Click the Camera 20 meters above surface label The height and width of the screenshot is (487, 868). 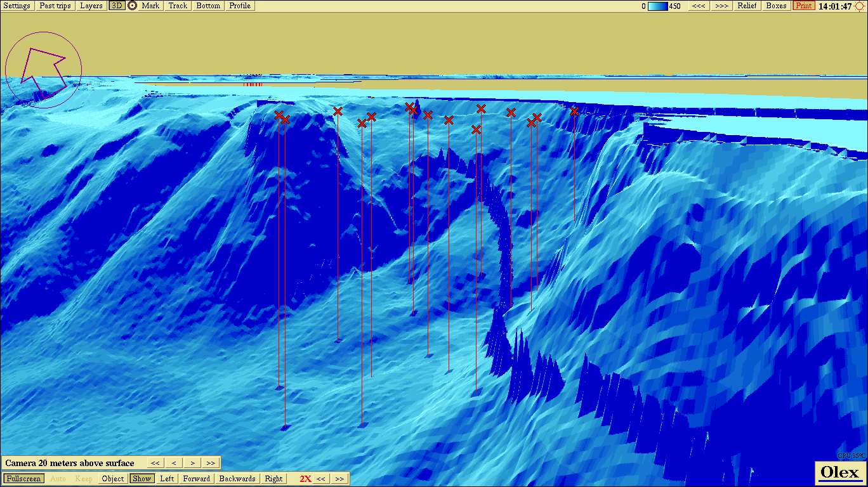[70, 463]
